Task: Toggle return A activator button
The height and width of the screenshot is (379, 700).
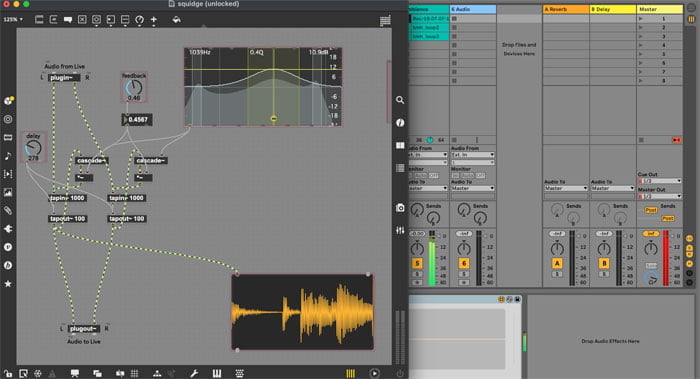Action: coord(557,263)
